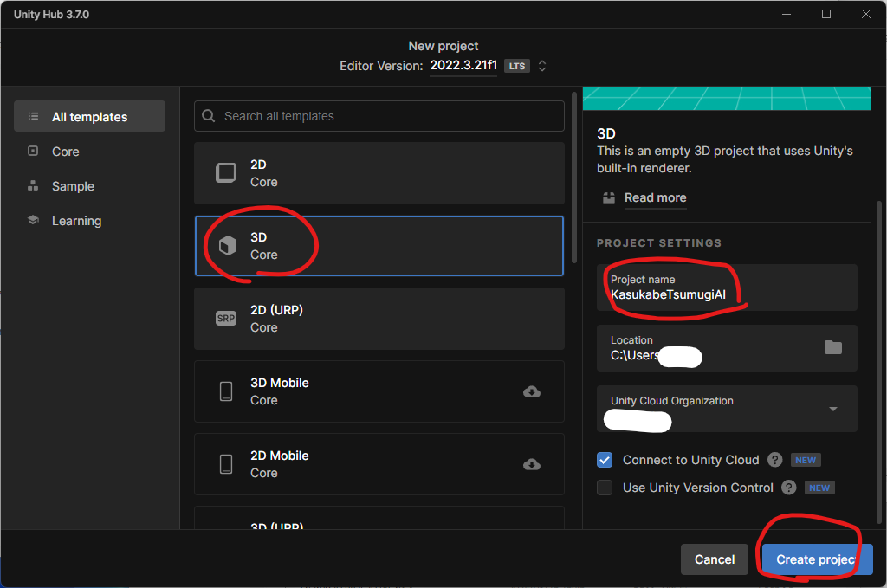
Task: Click the project settings panel scrollbar
Action: coord(878,362)
